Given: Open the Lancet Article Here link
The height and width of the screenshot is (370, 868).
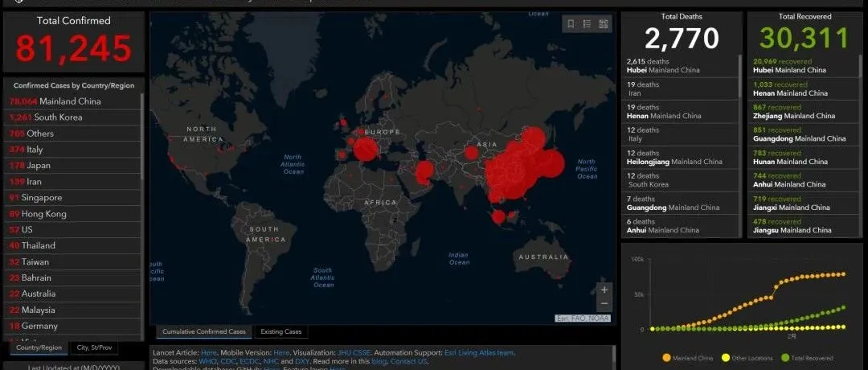Looking at the screenshot, I should coord(209,352).
